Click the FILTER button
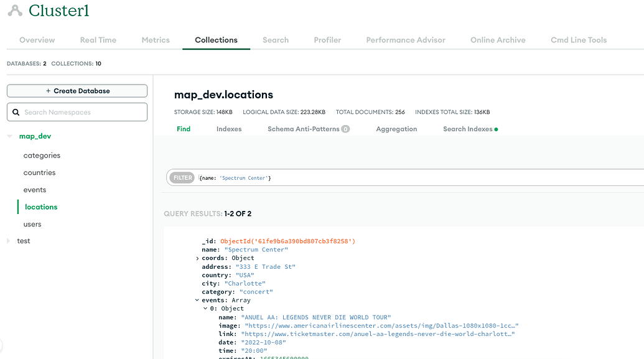Screen dimensions: 644x359 pyautogui.click(x=182, y=178)
